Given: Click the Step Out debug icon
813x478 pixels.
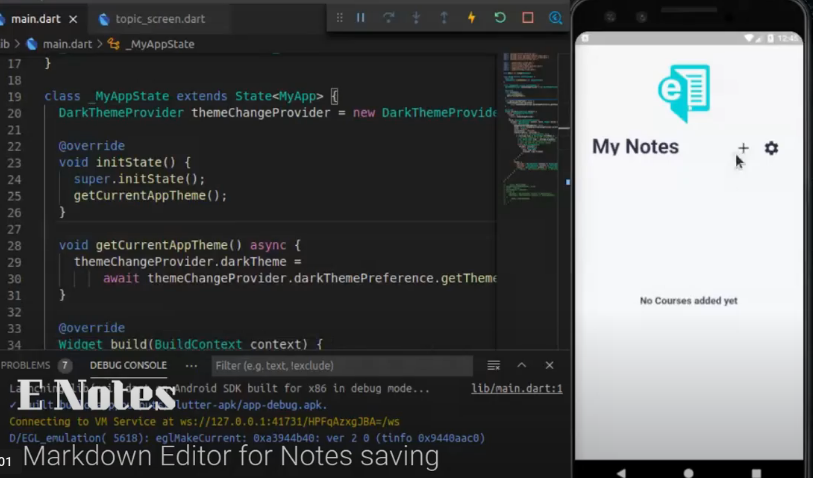Looking at the screenshot, I should pos(444,18).
